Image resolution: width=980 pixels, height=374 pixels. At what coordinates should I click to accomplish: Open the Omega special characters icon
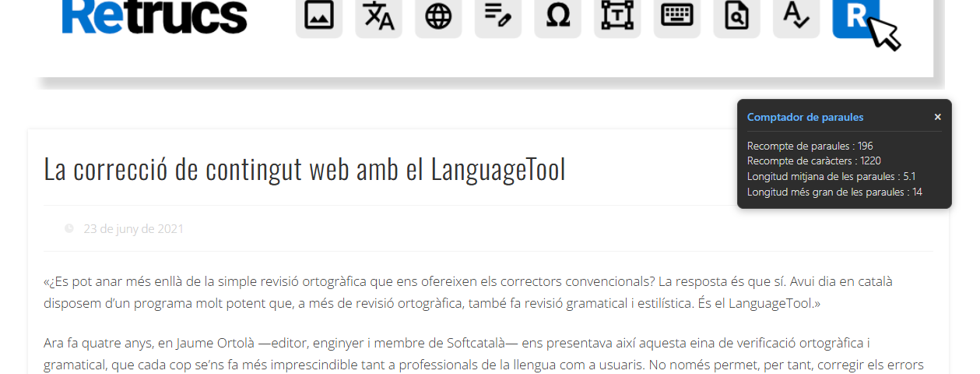[x=557, y=16]
